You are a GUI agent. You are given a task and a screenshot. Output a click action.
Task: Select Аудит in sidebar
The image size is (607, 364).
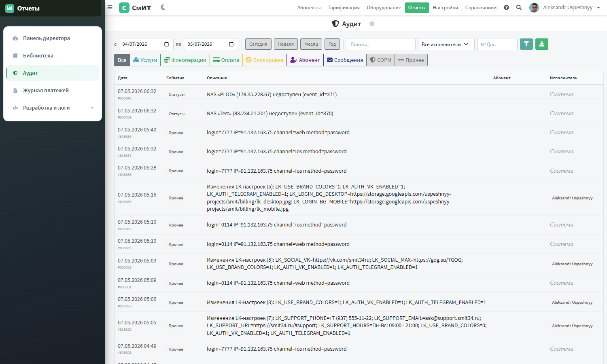click(53, 73)
